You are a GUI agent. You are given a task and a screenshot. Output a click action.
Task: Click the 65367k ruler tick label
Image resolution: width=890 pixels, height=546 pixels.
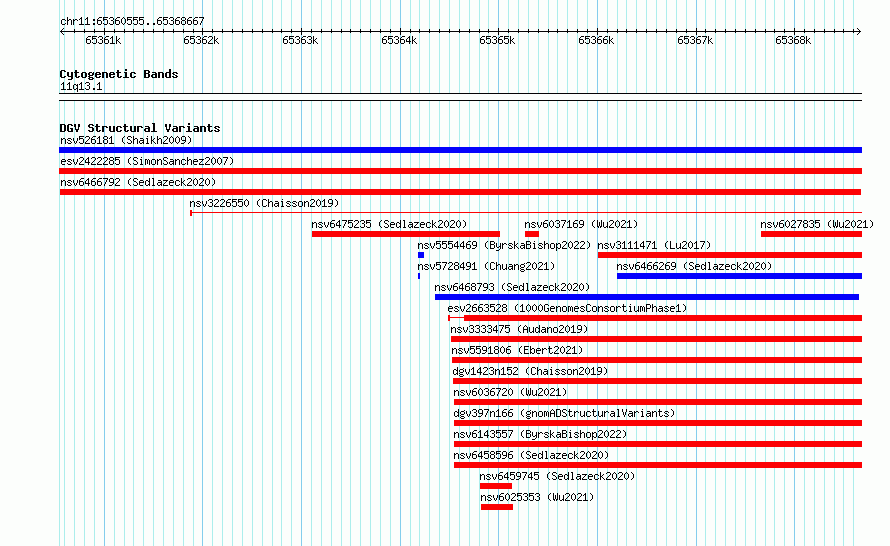695,40
